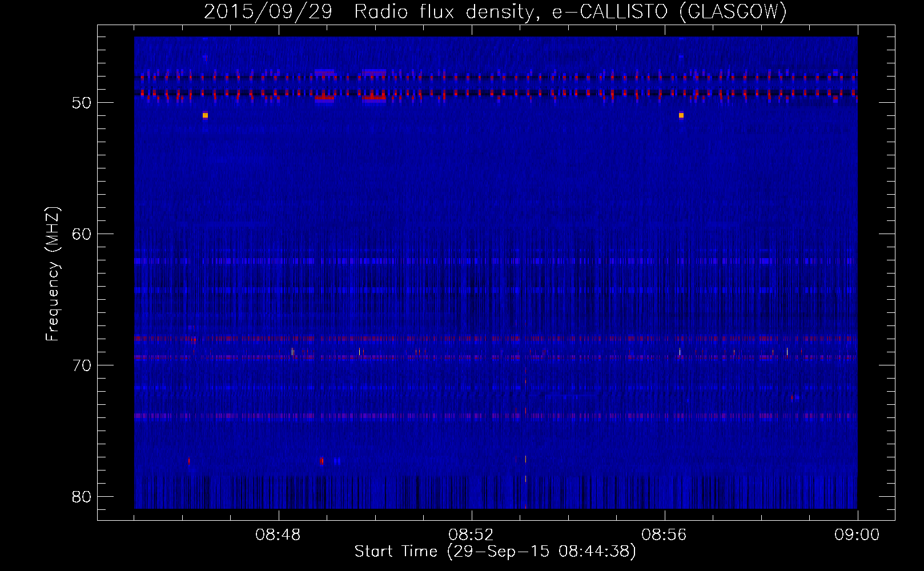924x571 pixels.
Task: Click the 08:56 time tick label
Action: point(664,535)
